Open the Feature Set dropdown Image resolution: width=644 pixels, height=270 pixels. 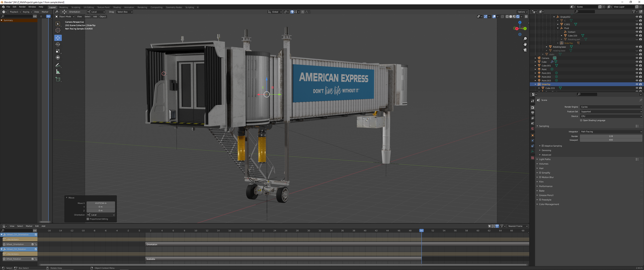tap(611, 111)
